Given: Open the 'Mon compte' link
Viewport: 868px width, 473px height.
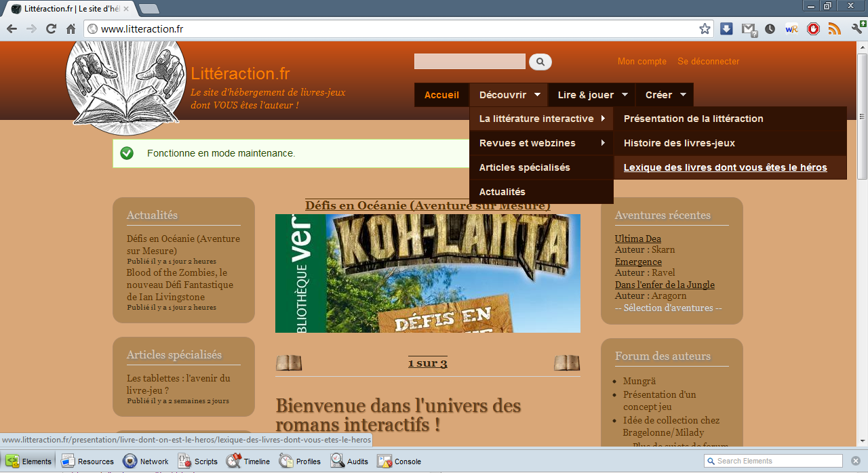Looking at the screenshot, I should pos(642,62).
